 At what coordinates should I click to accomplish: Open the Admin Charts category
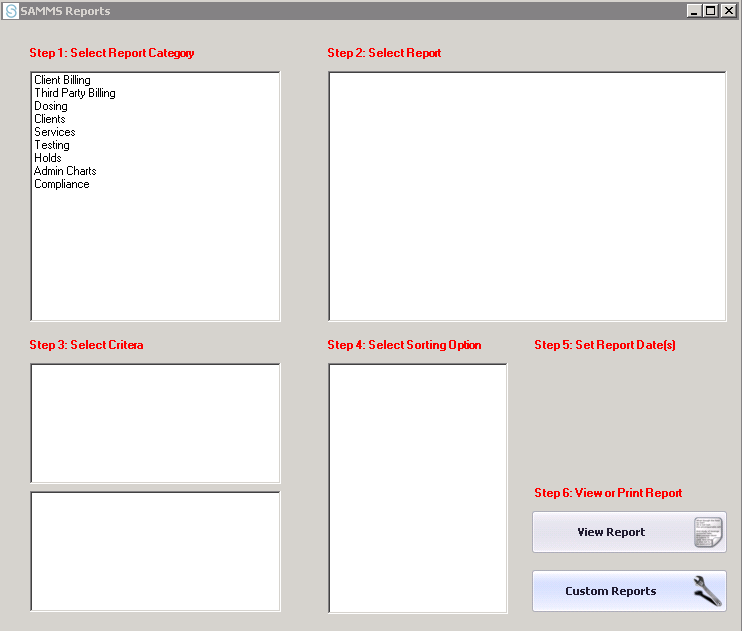coord(65,171)
